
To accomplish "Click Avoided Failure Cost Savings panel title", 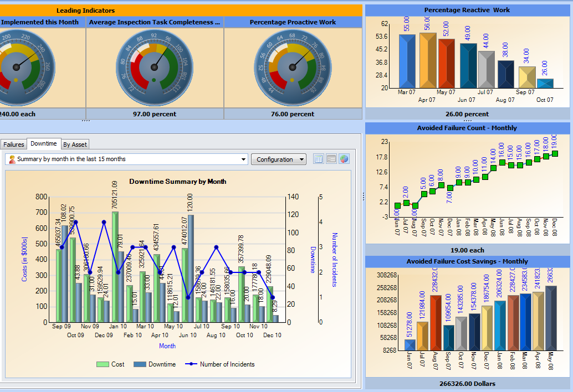I will pyautogui.click(x=467, y=261).
